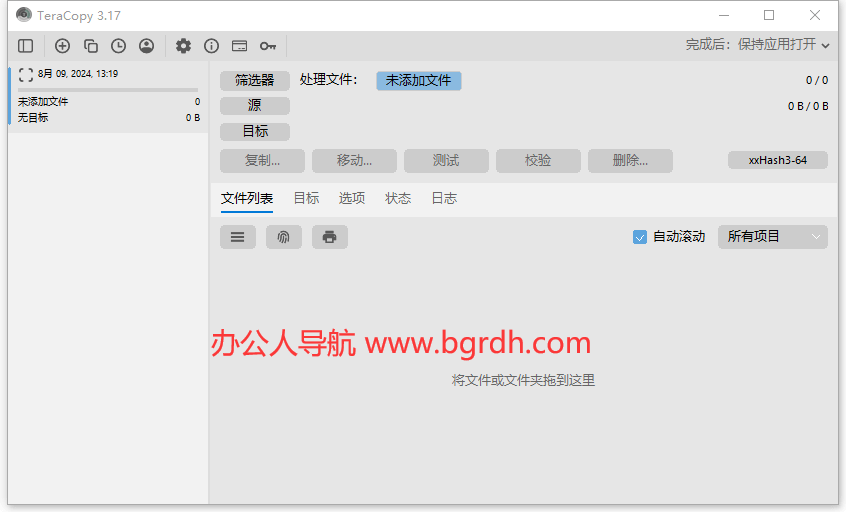The image size is (846, 512).
Task: Click the copy/duplicate icon in toolbar
Action: (90, 45)
